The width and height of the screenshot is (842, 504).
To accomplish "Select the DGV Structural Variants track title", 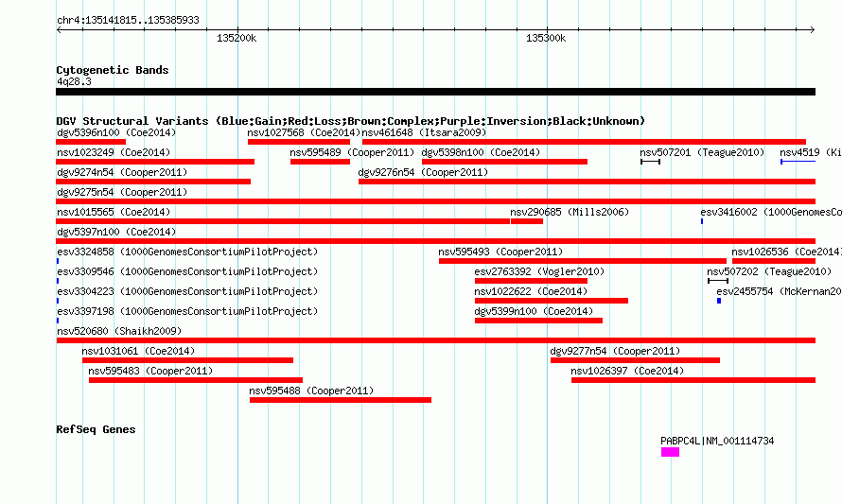I will pos(351,121).
